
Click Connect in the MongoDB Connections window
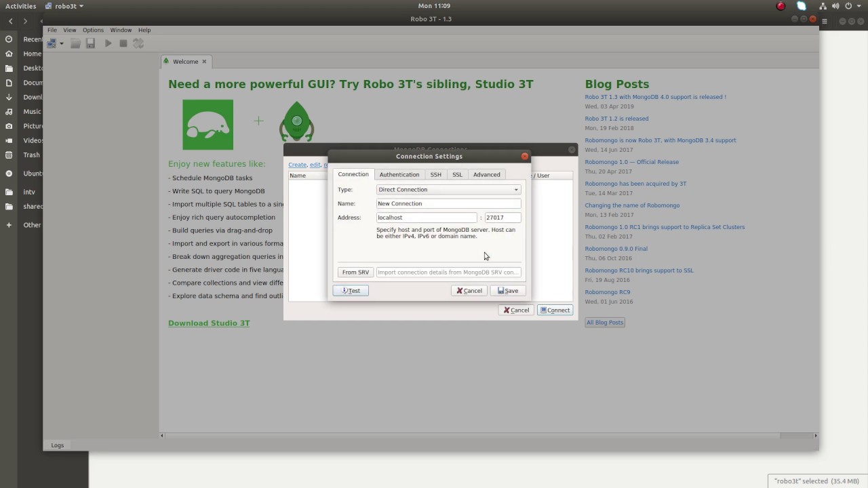[x=555, y=310]
